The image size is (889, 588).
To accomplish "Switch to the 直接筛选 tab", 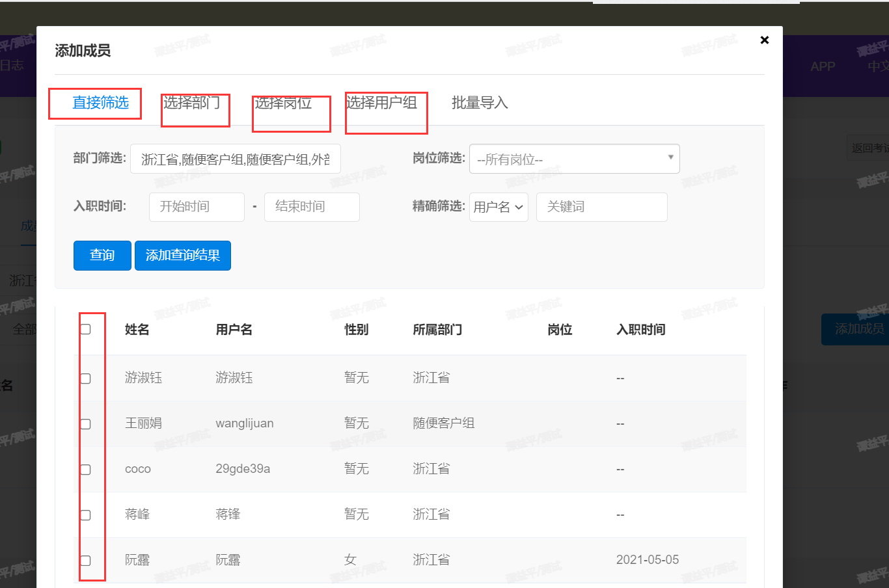I will (x=100, y=103).
